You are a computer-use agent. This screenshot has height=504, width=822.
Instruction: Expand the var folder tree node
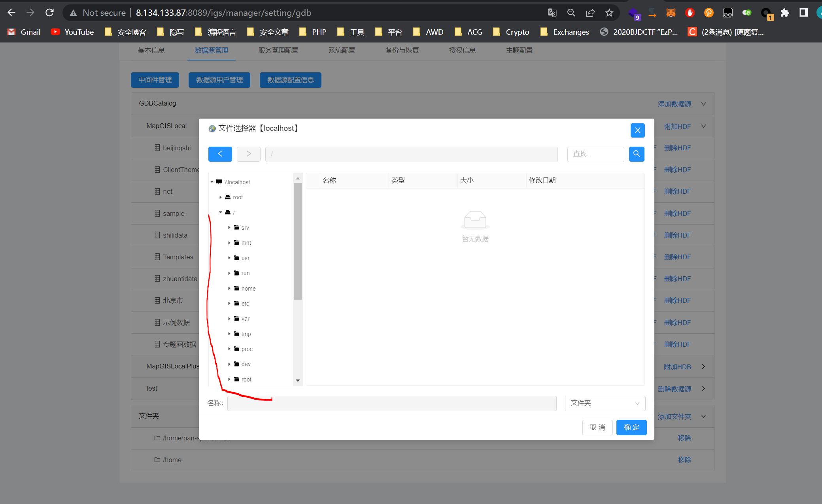click(x=229, y=319)
